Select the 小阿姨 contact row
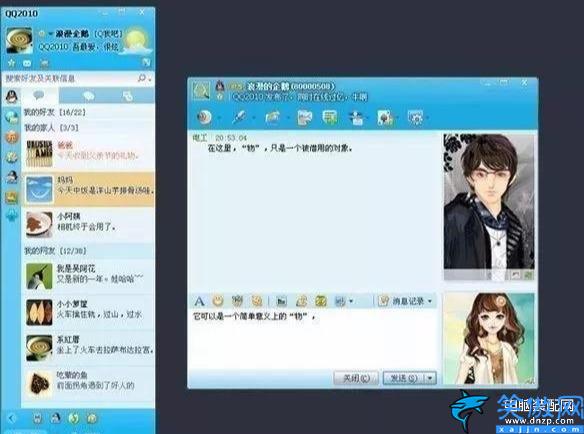 tap(88, 224)
